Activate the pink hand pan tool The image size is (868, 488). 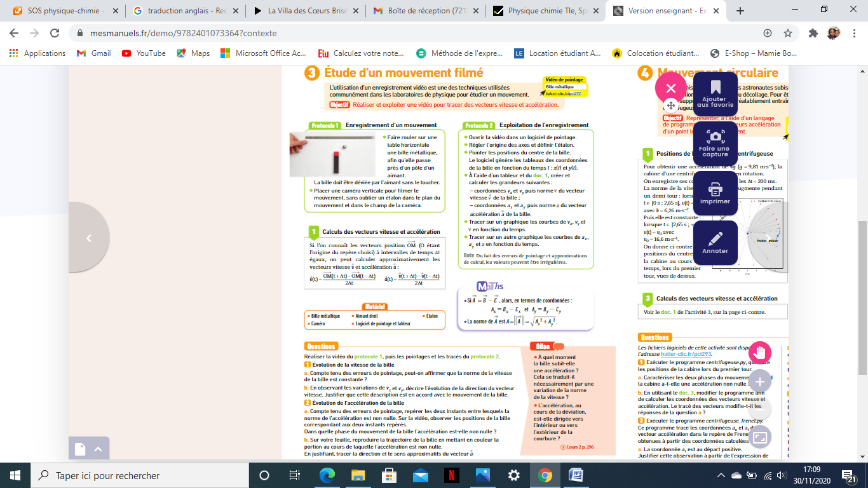pyautogui.click(x=760, y=353)
